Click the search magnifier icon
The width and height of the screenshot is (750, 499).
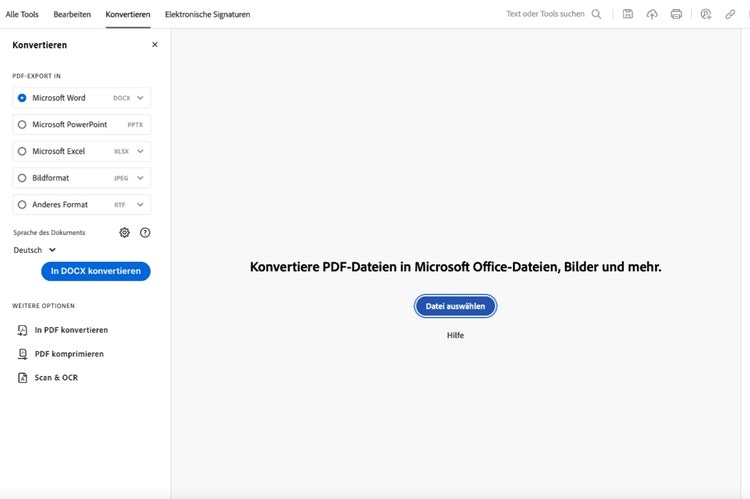point(597,14)
